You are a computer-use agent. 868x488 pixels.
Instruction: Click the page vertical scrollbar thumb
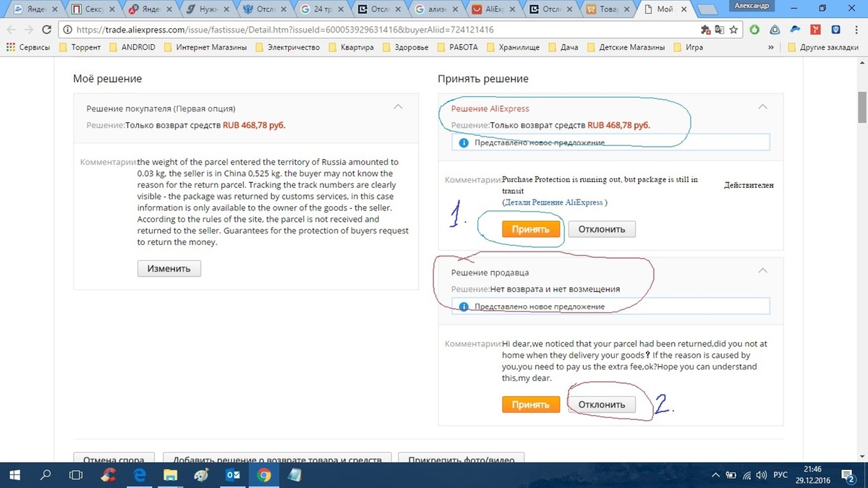click(x=861, y=108)
